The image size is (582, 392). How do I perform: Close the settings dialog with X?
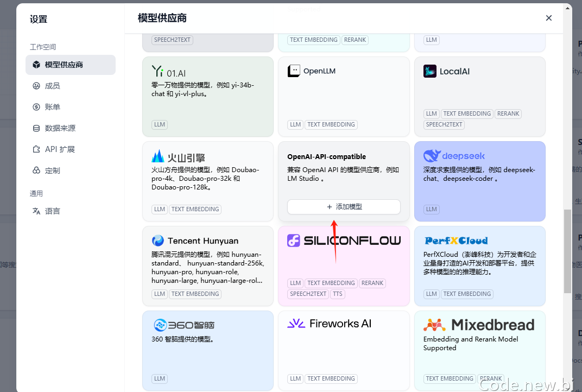pyautogui.click(x=548, y=18)
